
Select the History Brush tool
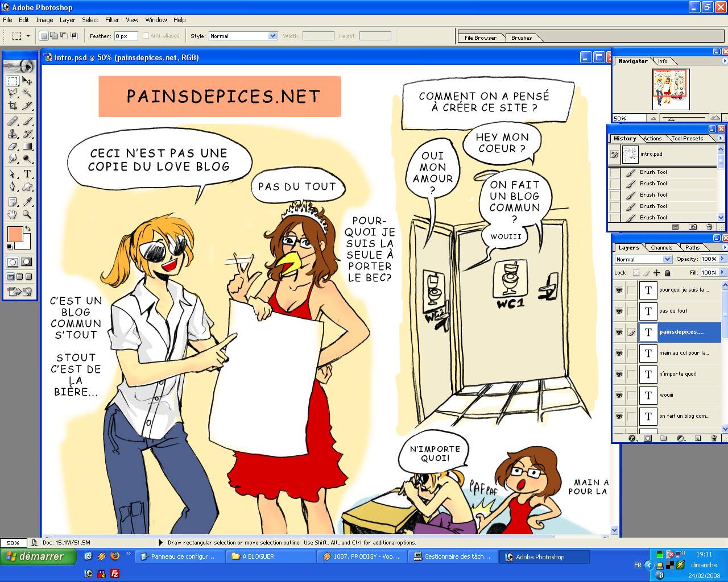click(27, 134)
